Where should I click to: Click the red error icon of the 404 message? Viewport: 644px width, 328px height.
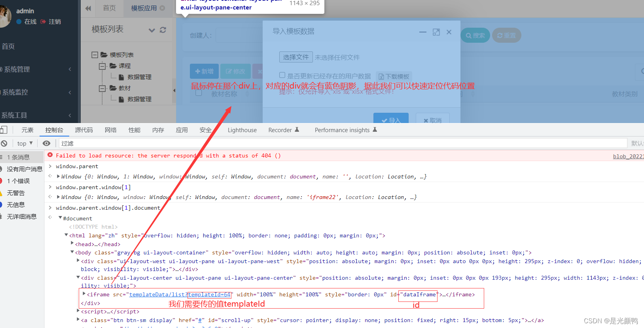50,155
